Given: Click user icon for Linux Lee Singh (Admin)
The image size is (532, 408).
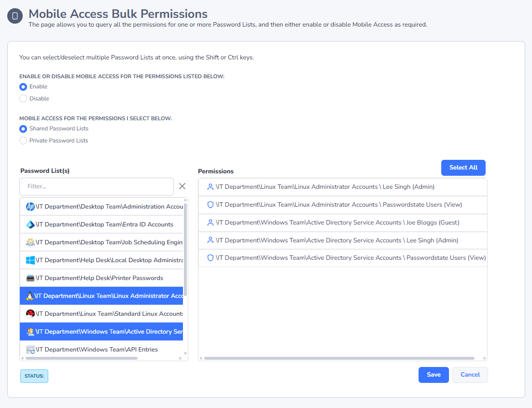Looking at the screenshot, I should click(210, 187).
